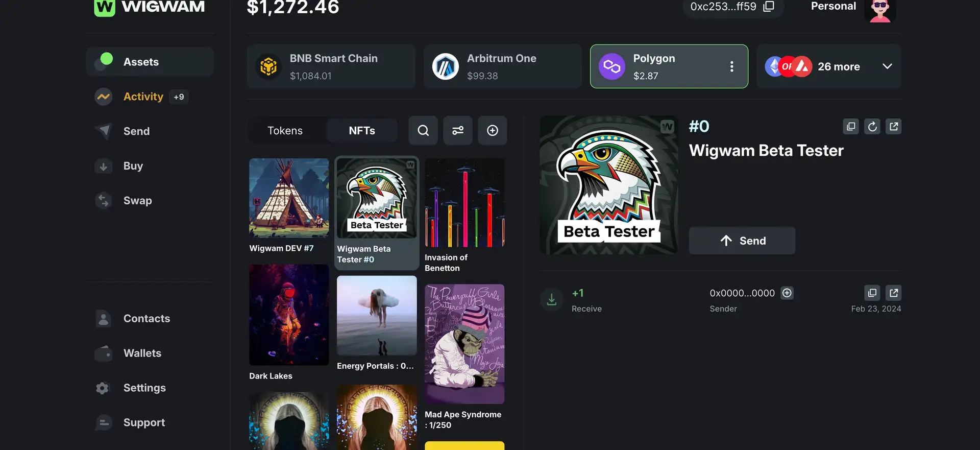This screenshot has width=980, height=450.
Task: Open the receive transaction in explorer
Action: coord(894,293)
